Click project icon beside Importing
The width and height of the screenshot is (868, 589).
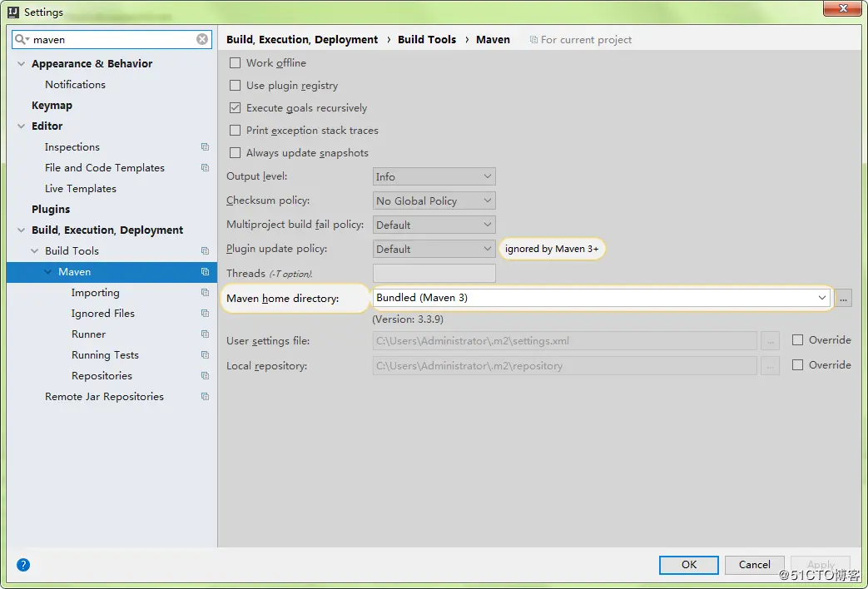click(x=206, y=292)
